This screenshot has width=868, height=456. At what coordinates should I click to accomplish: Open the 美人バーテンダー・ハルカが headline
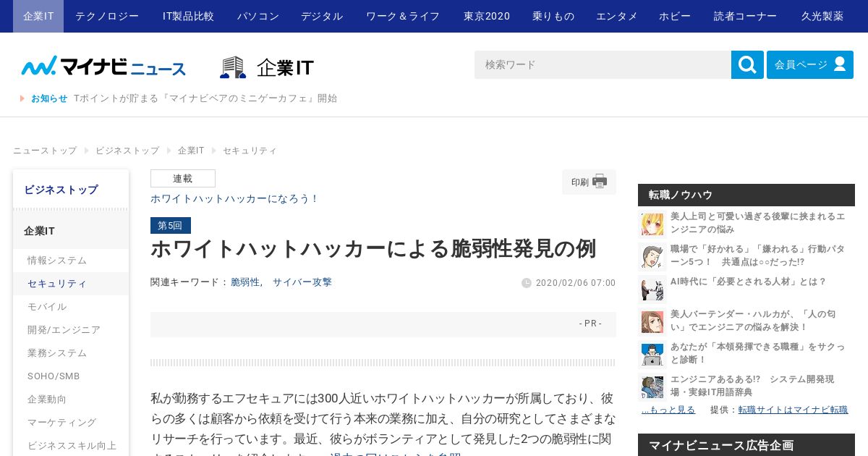pyautogui.click(x=753, y=321)
